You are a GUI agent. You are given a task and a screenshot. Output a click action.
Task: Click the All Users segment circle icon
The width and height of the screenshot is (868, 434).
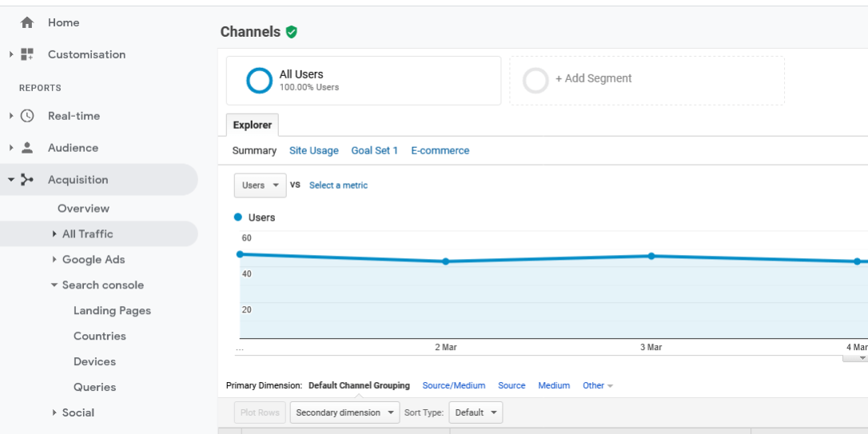coord(259,81)
